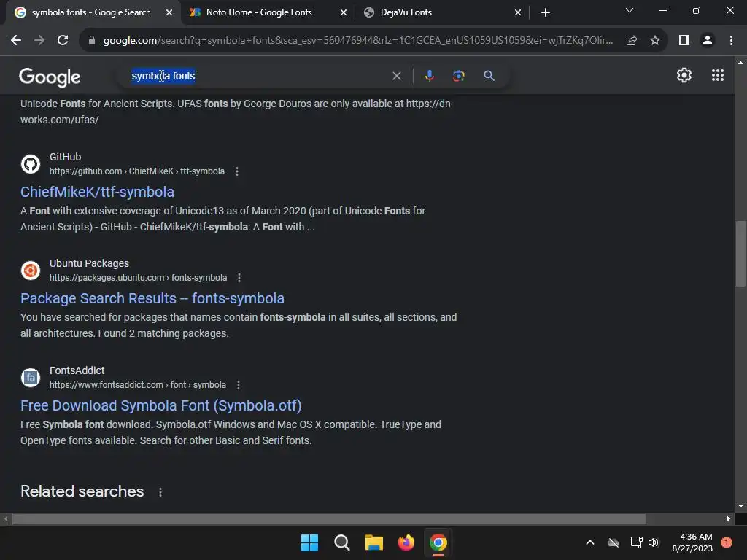Submit search with magnifying glass
747x560 pixels.
[489, 76]
